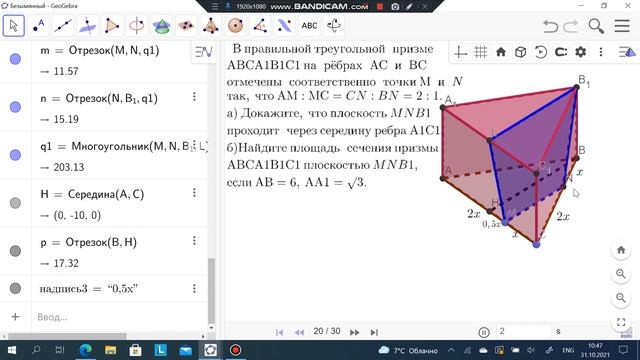Add new input row with plus icon
The image size is (640, 360).
(x=16, y=317)
